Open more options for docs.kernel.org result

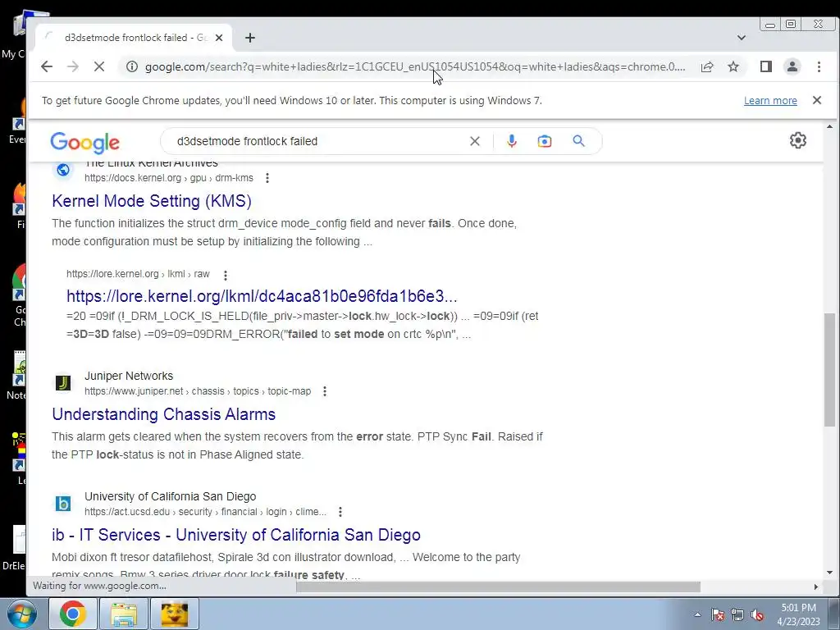click(267, 178)
